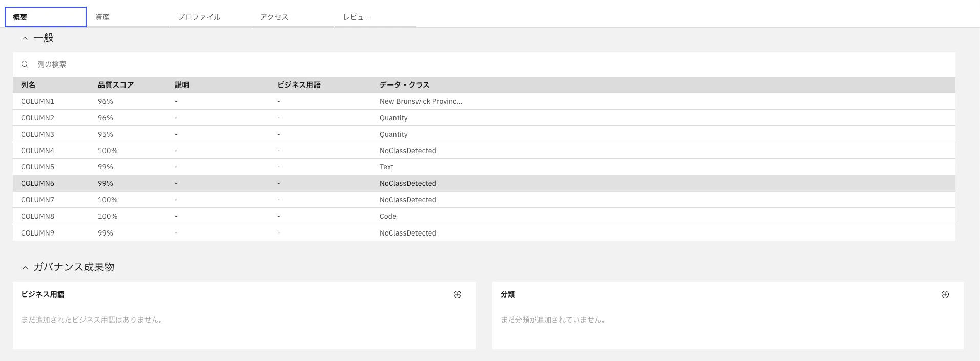This screenshot has width=980, height=361.
Task: Click Code data class in COLUMN8 row
Action: click(x=388, y=216)
